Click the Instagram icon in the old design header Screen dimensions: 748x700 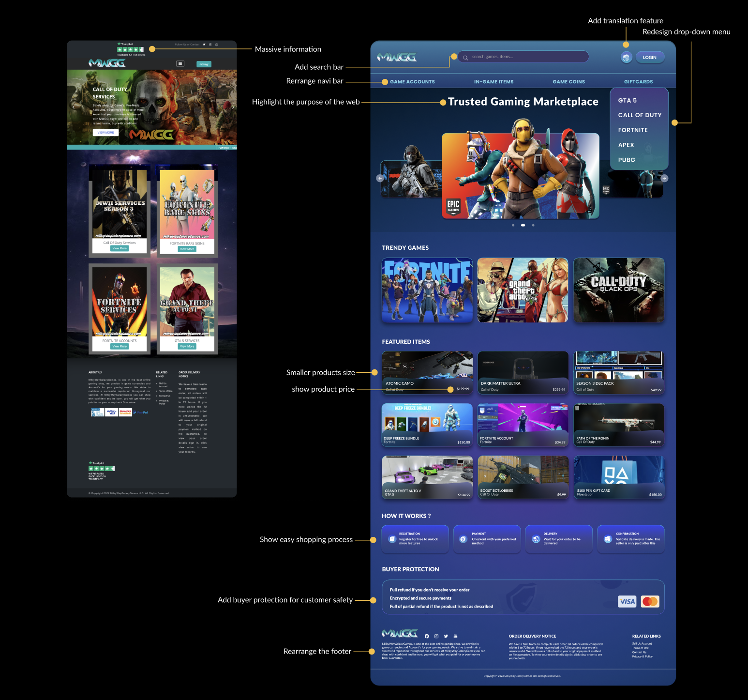[x=210, y=45]
